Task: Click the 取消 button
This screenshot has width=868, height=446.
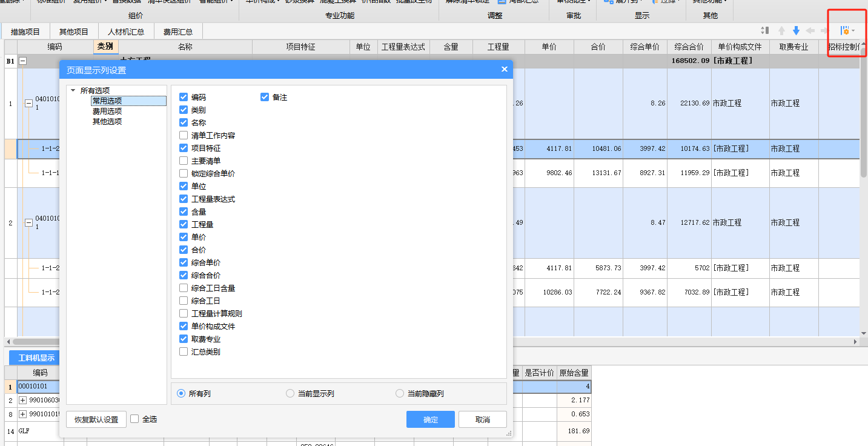Action: tap(483, 419)
